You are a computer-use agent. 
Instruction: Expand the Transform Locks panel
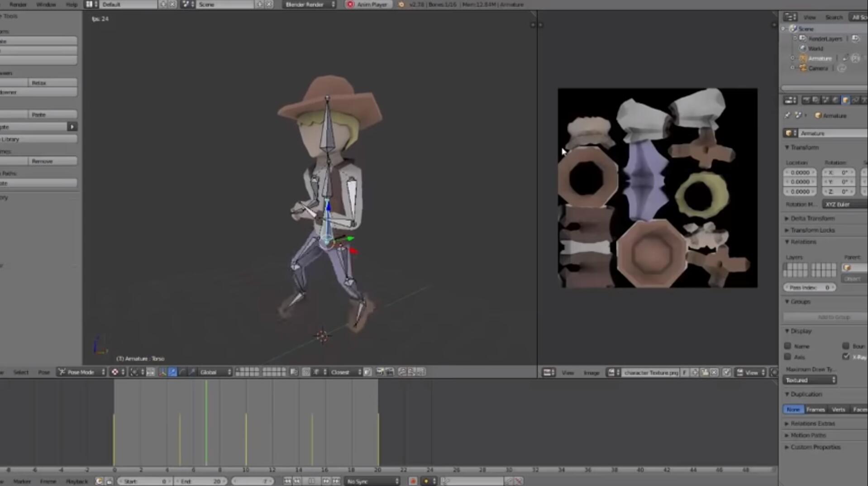click(x=787, y=230)
